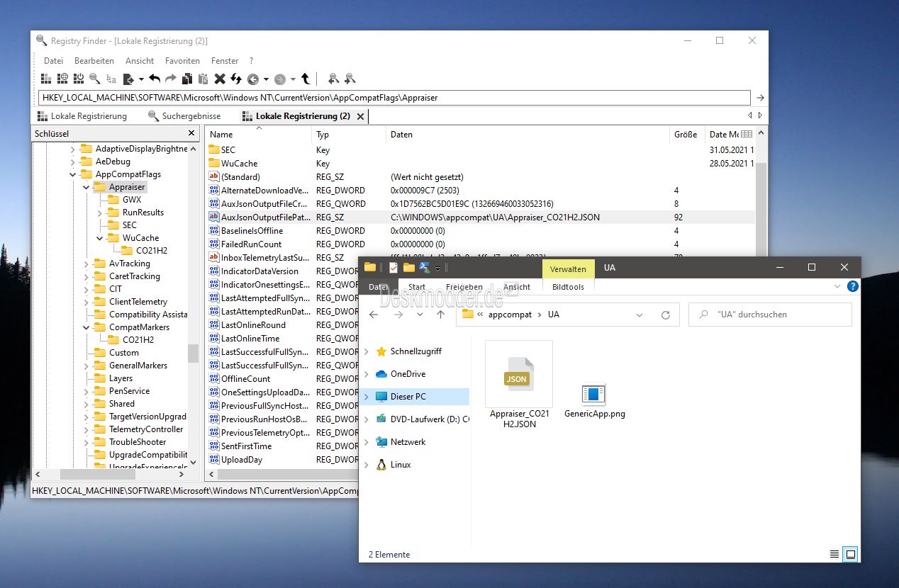This screenshot has width=899, height=588.
Task: Click the Copy icon in Registry Finder toolbar
Action: (x=187, y=79)
